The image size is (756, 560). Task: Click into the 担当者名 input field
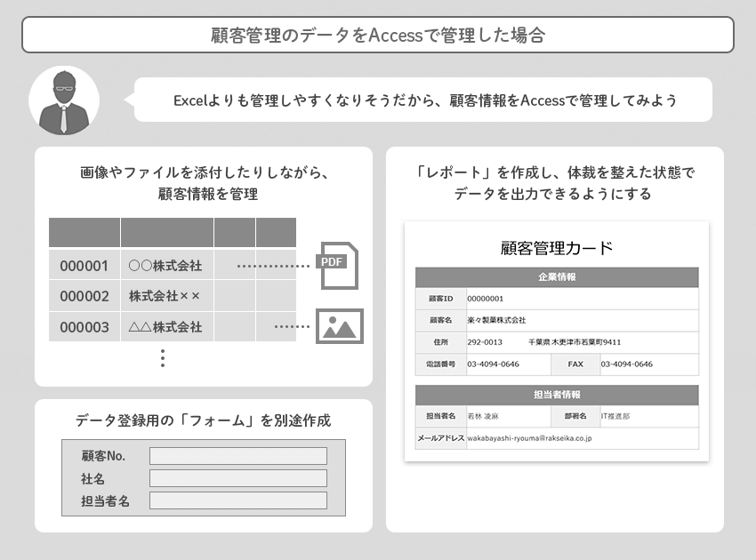pos(238,500)
